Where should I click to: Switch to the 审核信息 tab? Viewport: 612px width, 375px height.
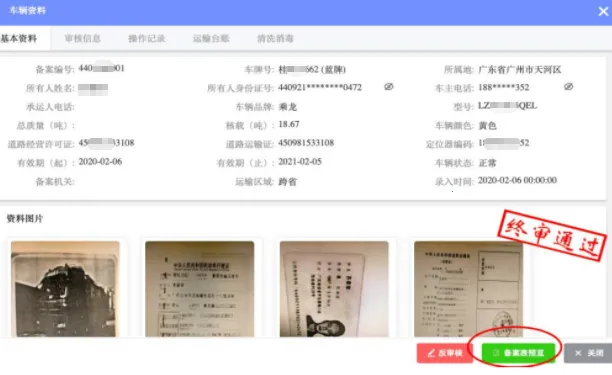tap(82, 38)
